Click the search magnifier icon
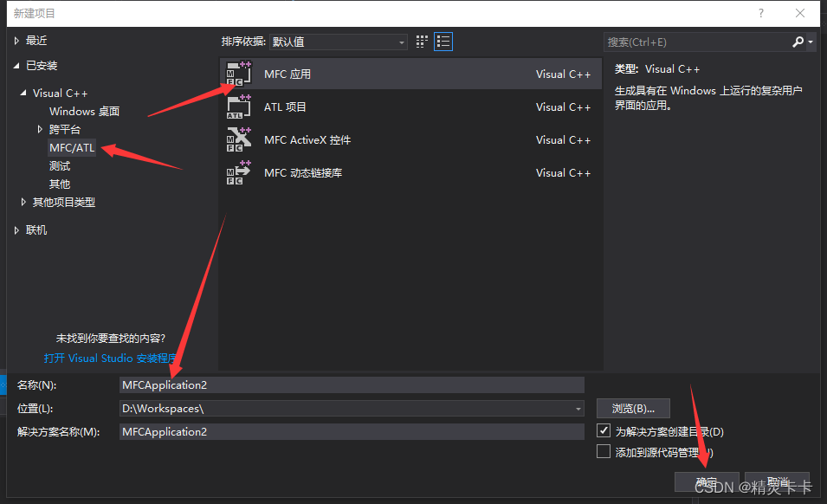 (x=798, y=42)
